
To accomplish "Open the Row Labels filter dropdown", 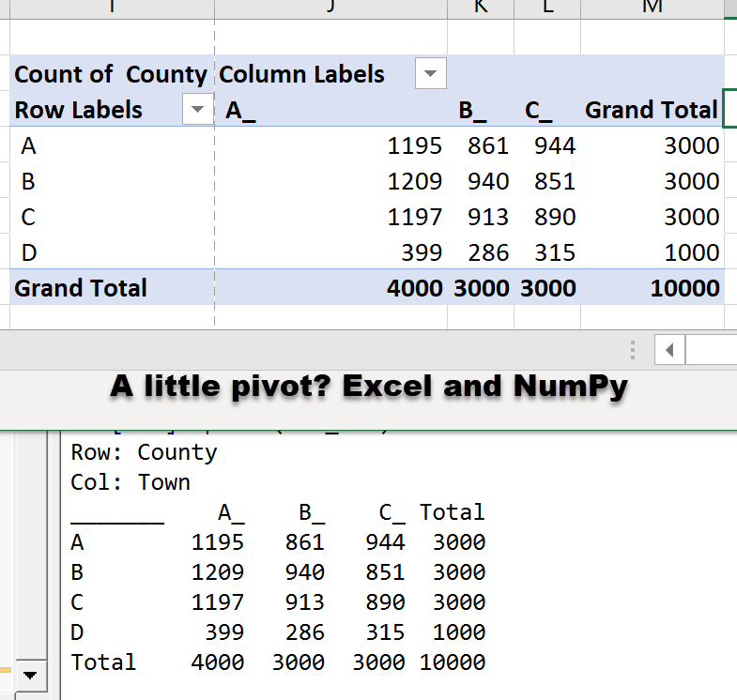I will 198,109.
